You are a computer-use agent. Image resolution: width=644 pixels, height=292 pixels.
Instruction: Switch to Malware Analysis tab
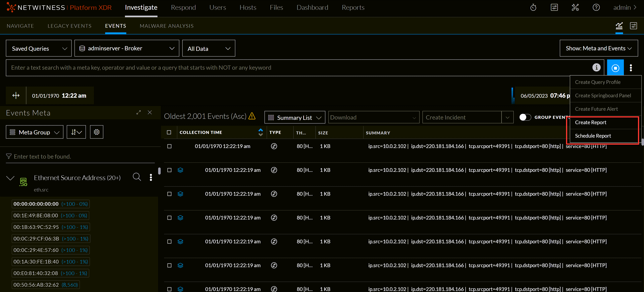[167, 26]
